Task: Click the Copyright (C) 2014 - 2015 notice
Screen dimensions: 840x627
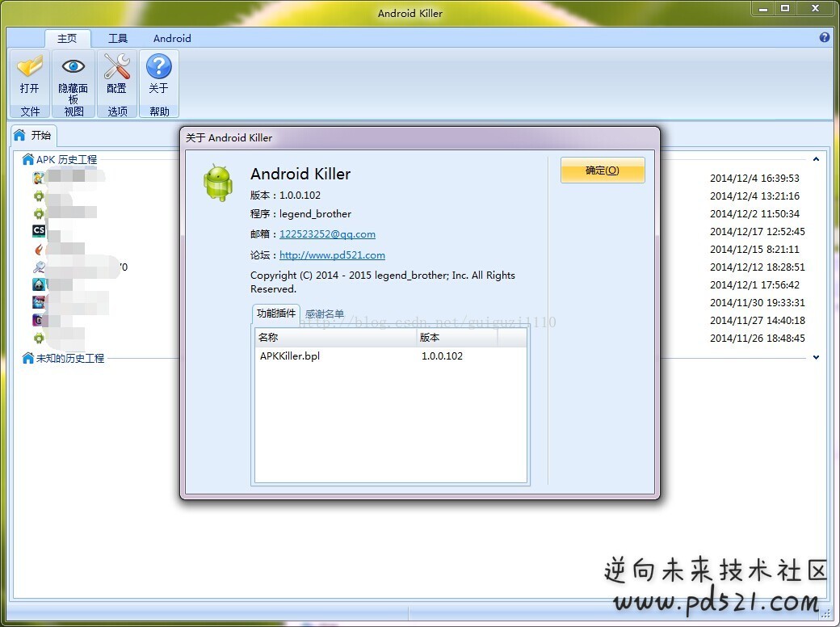Action: [383, 282]
